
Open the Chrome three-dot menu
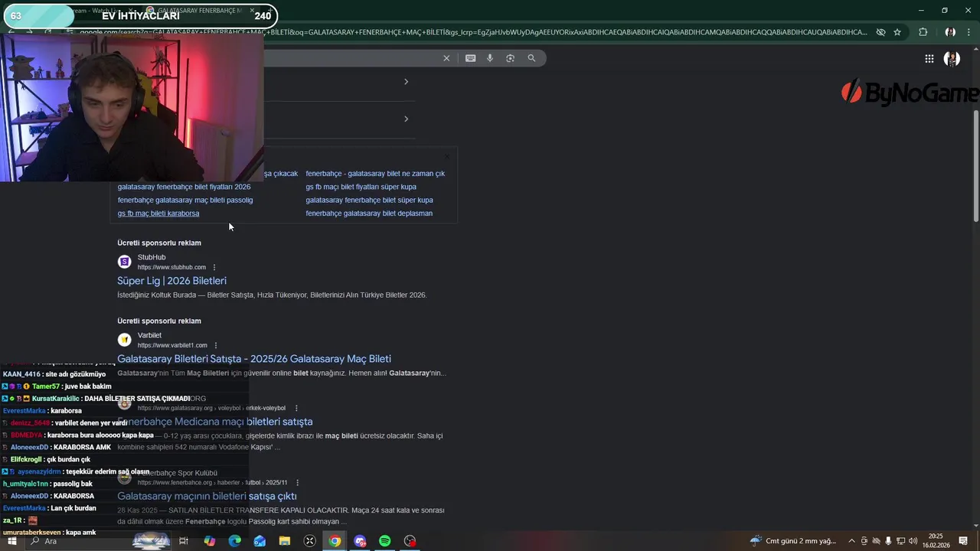point(969,32)
